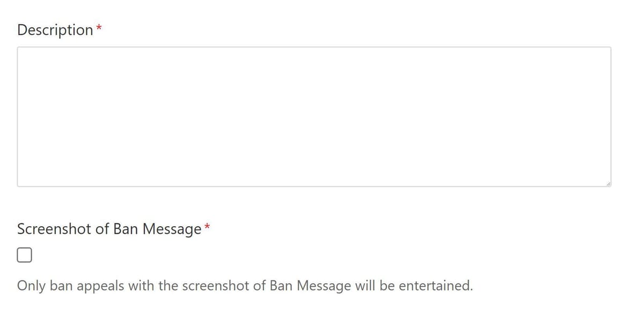Grab the Description box resize handle

pos(607,183)
